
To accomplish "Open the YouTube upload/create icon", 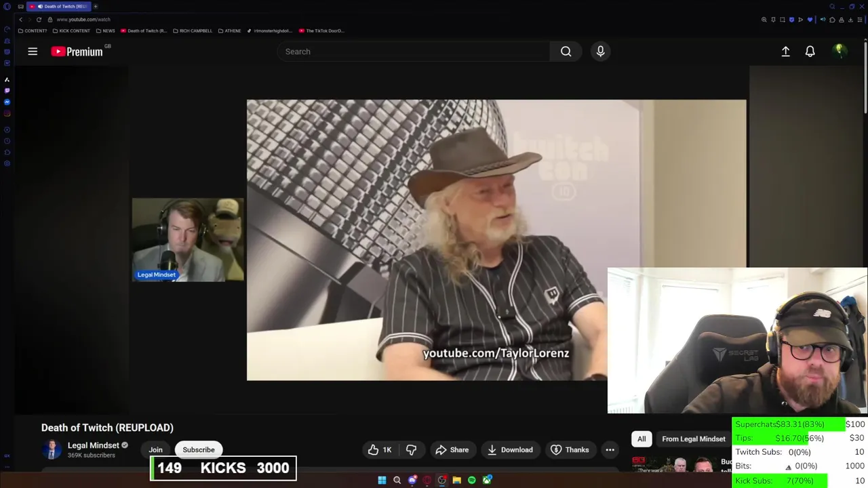I will coord(785,52).
